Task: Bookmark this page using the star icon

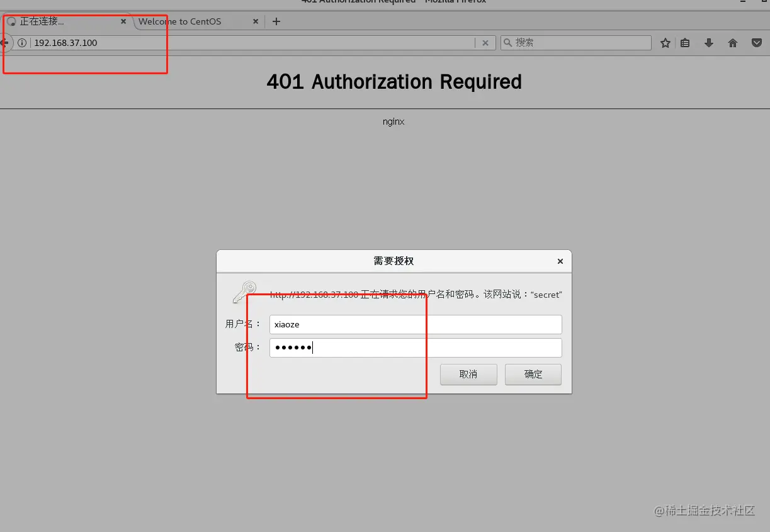Action: (x=665, y=43)
